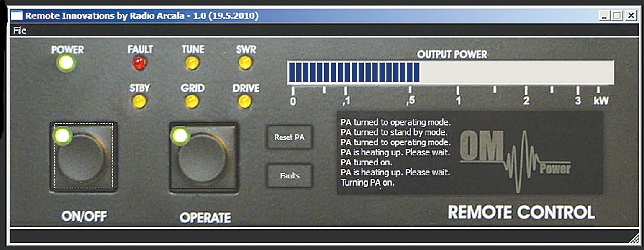This screenshot has width=644, height=250.
Task: Click the OUTPUT POWER heading
Action: 452,54
